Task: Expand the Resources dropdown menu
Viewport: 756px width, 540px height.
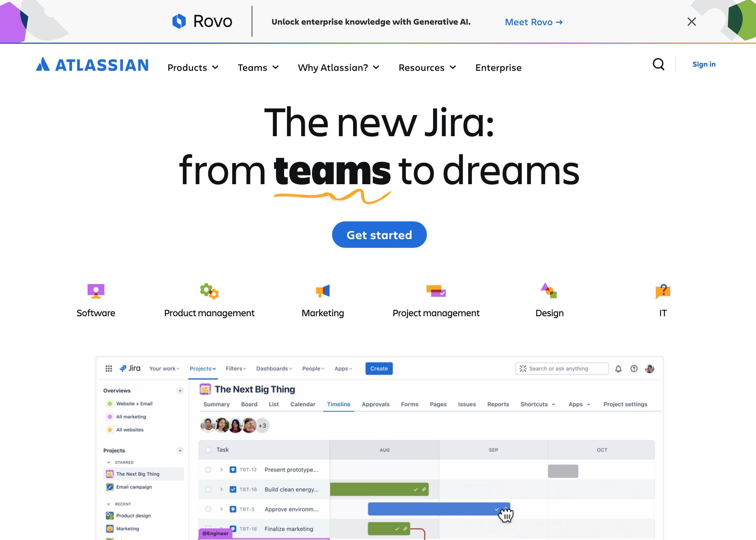Action: 427,67
